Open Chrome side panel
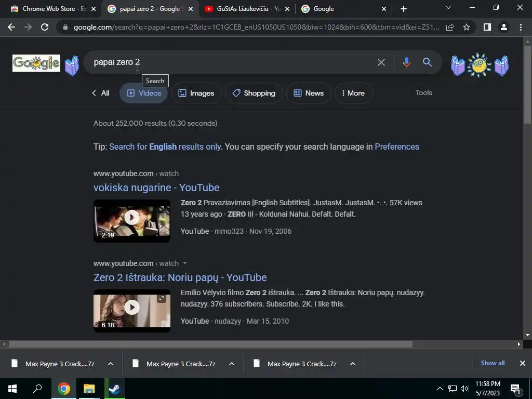The image size is (532, 399). coord(487,27)
